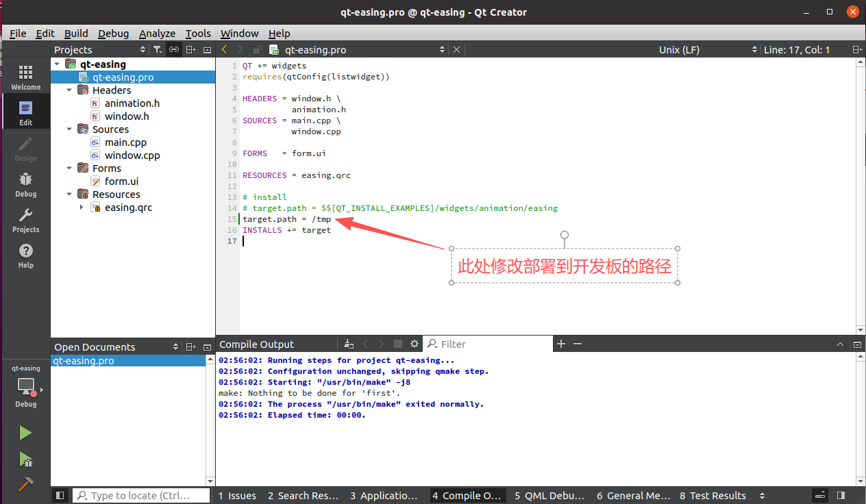Open the Build menu

(76, 33)
